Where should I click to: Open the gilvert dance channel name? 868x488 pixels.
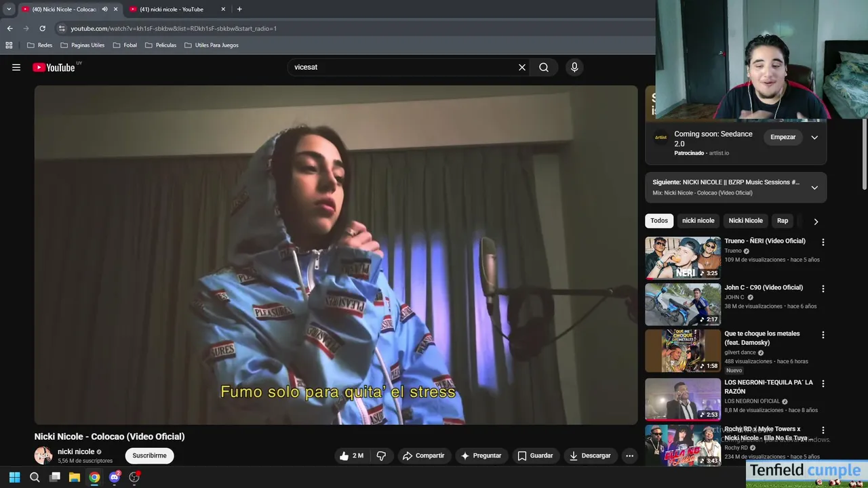(740, 352)
